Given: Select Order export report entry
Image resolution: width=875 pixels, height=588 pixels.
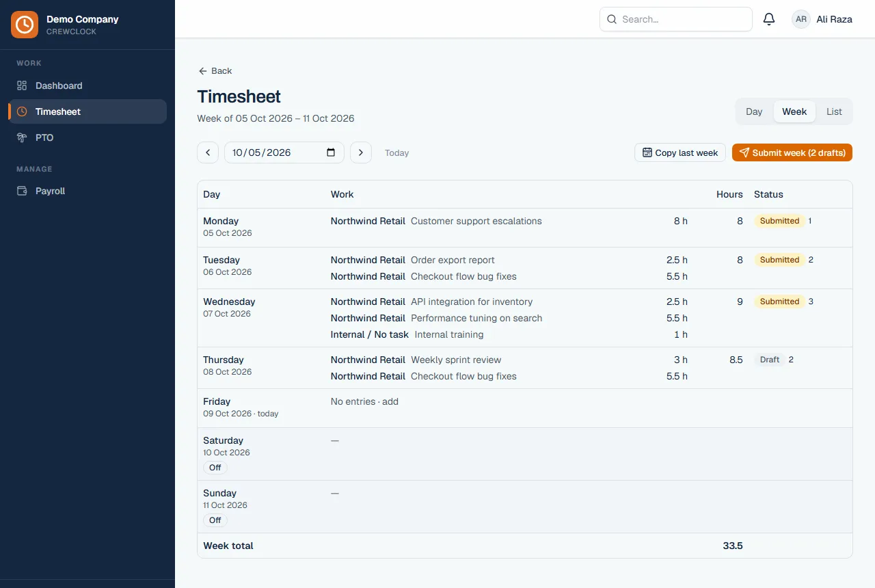Looking at the screenshot, I should click(453, 260).
